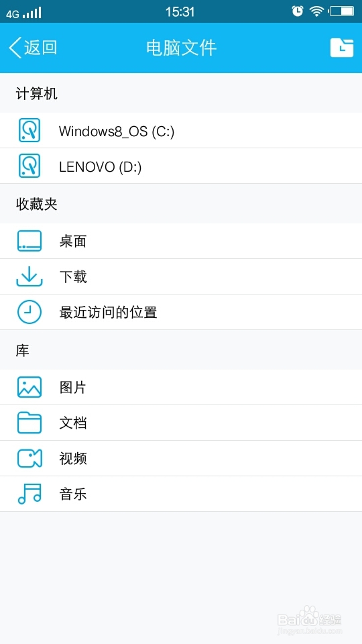Tap the picture library image icon
This screenshot has height=644, width=362.
click(29, 387)
